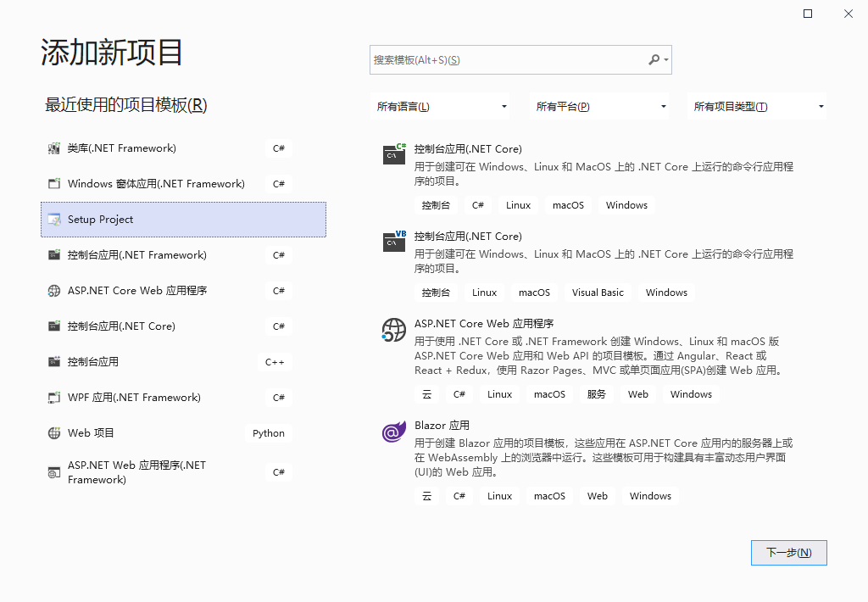Click the Windows 窗体应用 template icon

[53, 183]
